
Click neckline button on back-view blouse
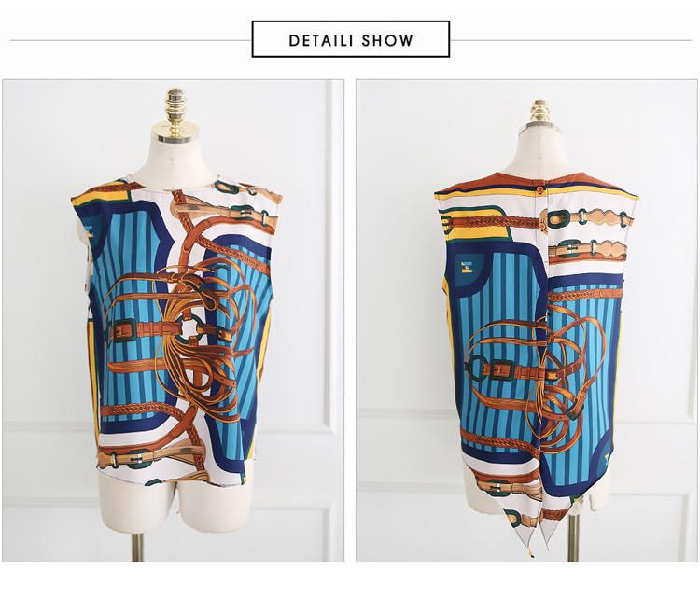pyautogui.click(x=538, y=188)
